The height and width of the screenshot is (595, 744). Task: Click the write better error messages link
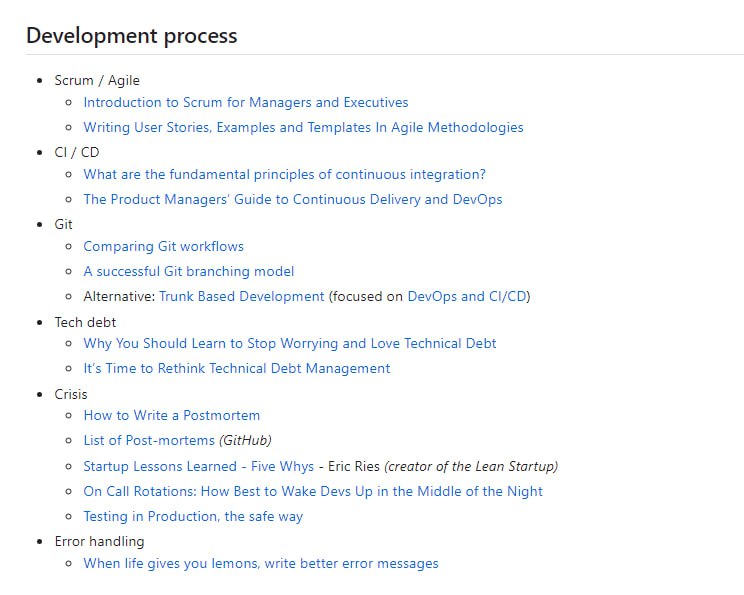point(260,563)
